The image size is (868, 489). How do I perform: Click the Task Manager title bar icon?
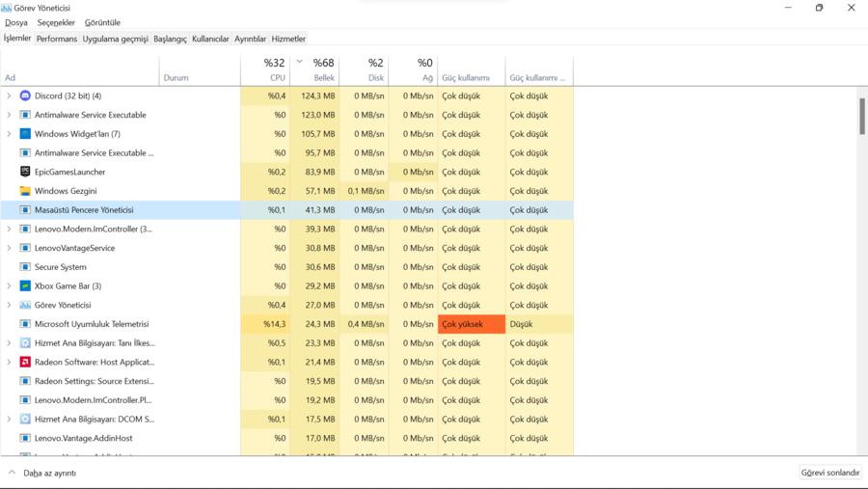pos(6,8)
